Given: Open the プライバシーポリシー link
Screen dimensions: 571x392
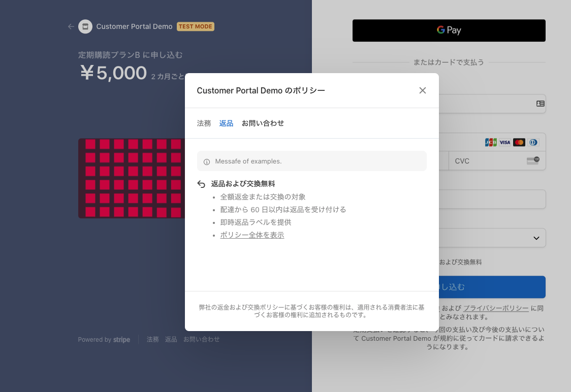Looking at the screenshot, I should 496,308.
